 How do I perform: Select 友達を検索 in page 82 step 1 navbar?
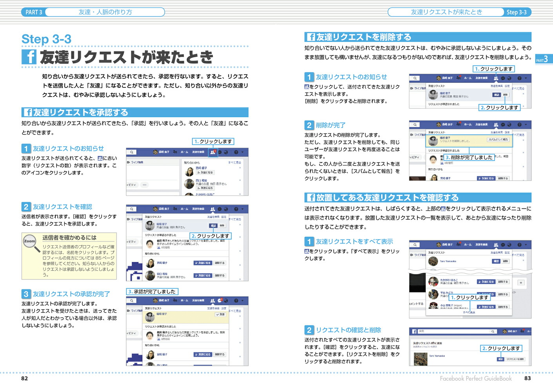(x=198, y=152)
